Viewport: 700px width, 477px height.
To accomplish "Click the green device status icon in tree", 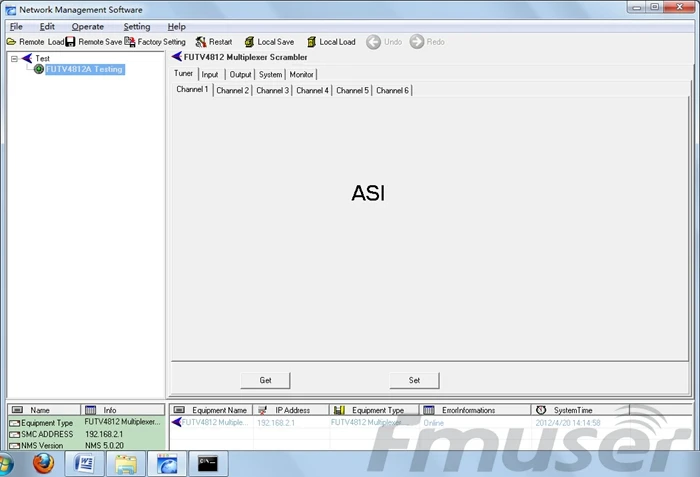I will [x=39, y=69].
